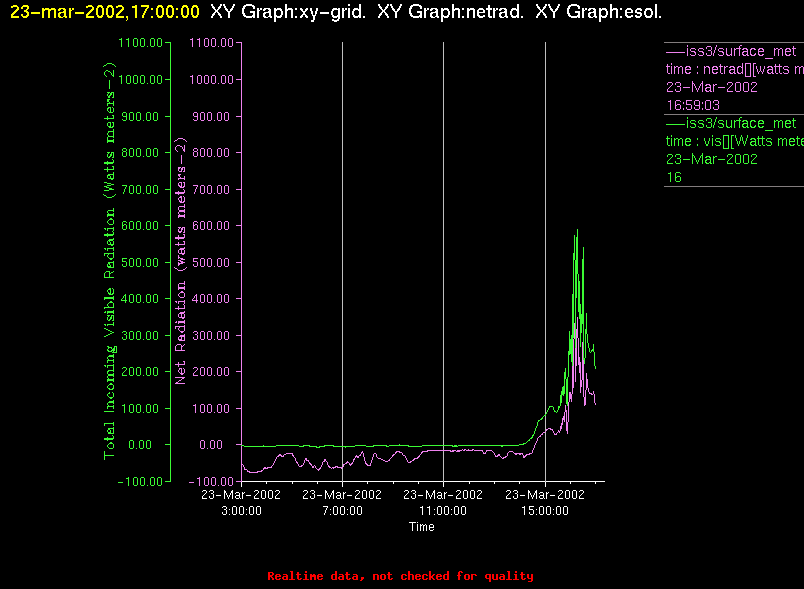Click the 7:00:00 time axis label
Viewport: 804px width, 589px height.
(342, 511)
